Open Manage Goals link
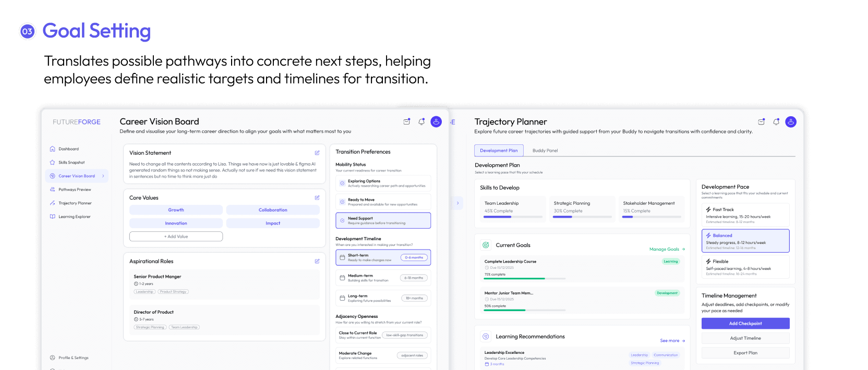 click(x=667, y=249)
